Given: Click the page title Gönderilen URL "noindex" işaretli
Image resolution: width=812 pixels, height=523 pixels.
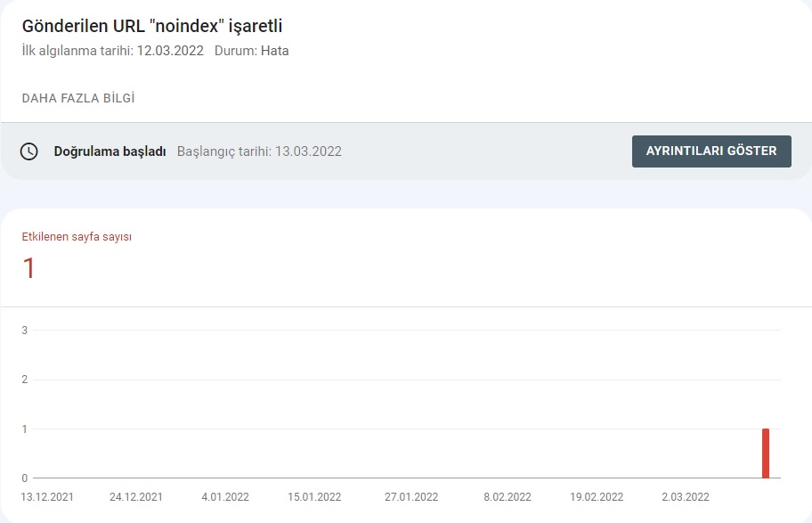Looking at the screenshot, I should 152,26.
